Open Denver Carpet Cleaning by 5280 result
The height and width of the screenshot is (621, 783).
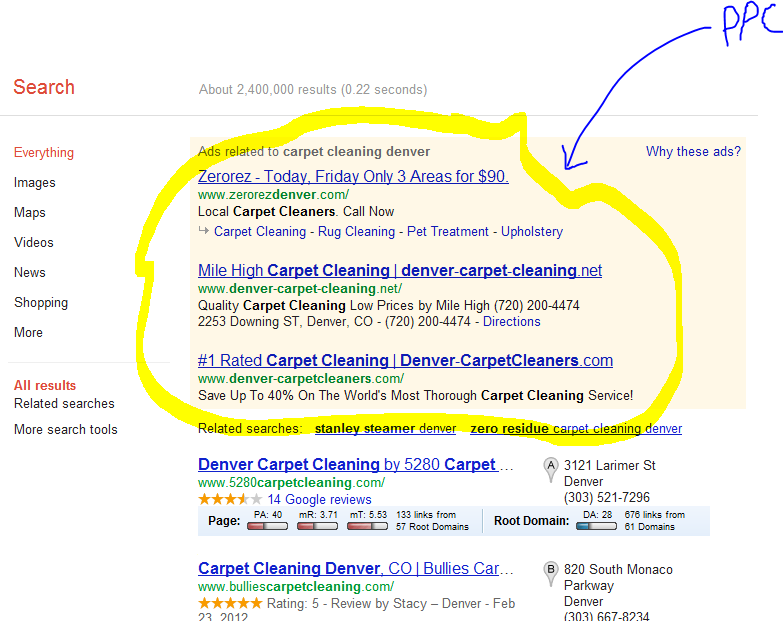pos(355,465)
